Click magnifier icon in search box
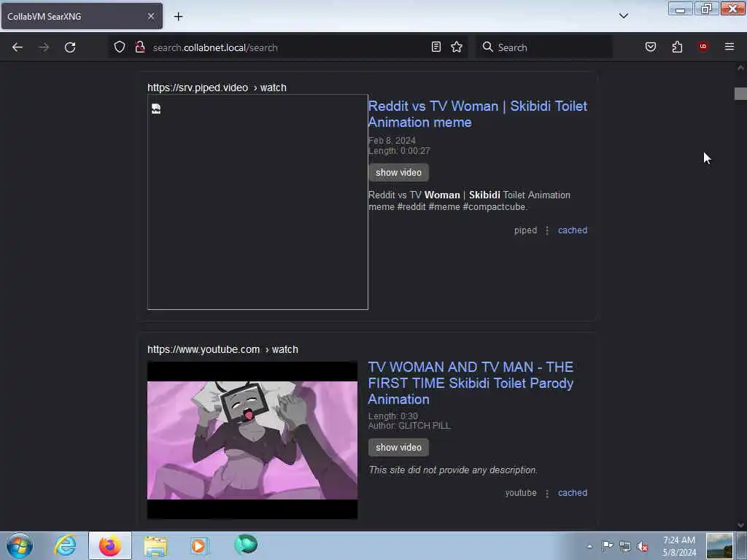747x560 pixels. coord(487,47)
